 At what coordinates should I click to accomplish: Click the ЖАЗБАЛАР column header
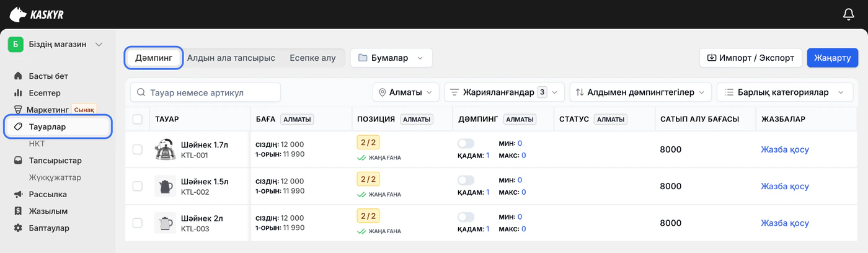[x=783, y=119]
